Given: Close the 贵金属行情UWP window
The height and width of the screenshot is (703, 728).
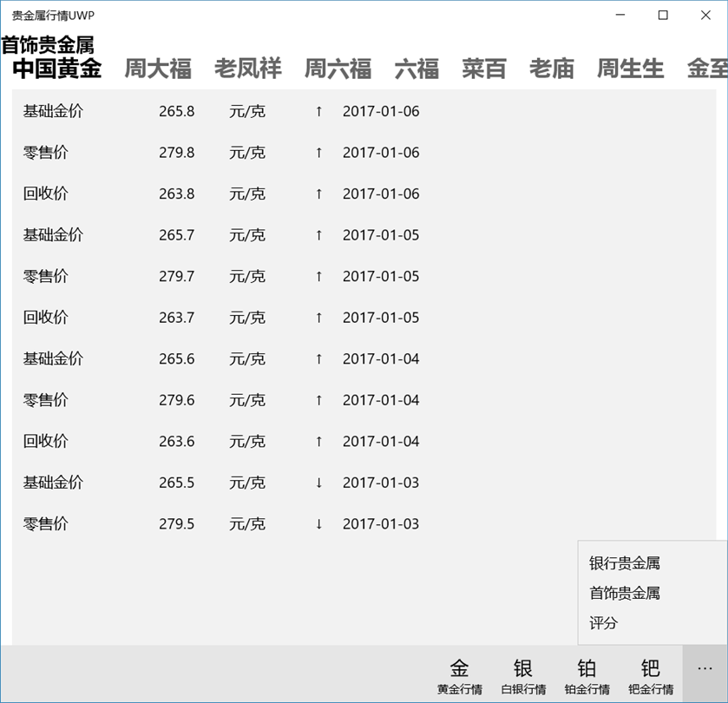Looking at the screenshot, I should pos(705,15).
